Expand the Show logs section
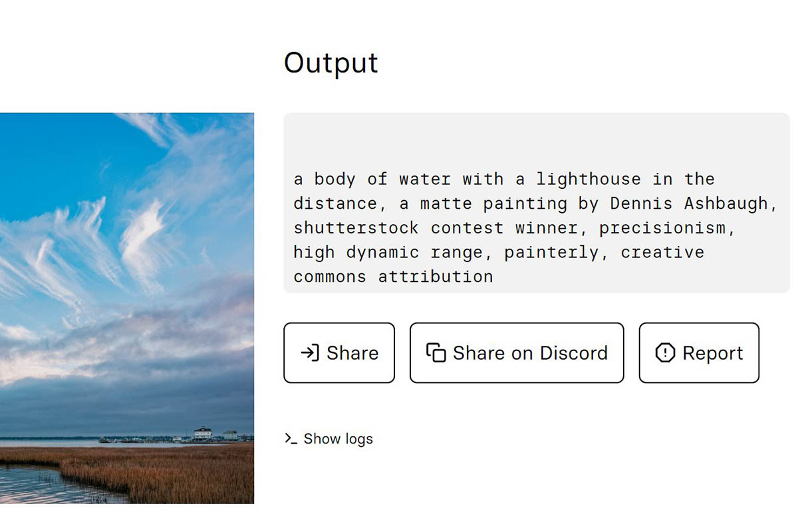This screenshot has height=532, width=798. 338,439
